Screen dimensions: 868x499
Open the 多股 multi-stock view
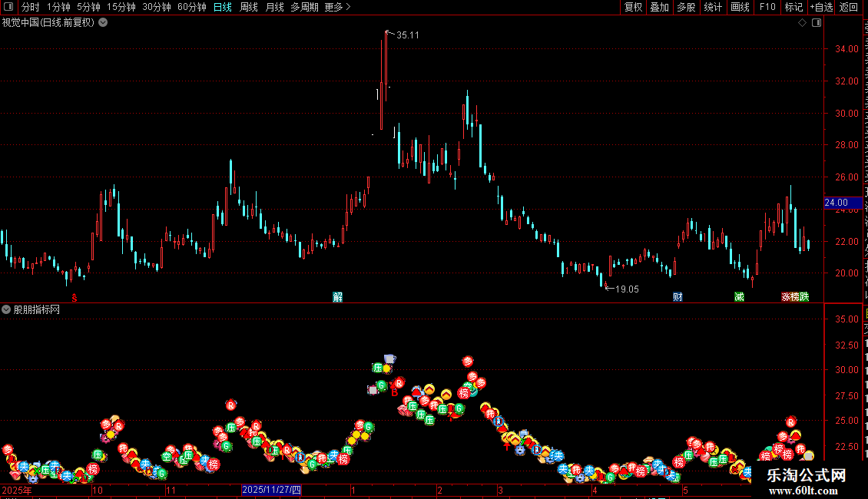pos(687,7)
